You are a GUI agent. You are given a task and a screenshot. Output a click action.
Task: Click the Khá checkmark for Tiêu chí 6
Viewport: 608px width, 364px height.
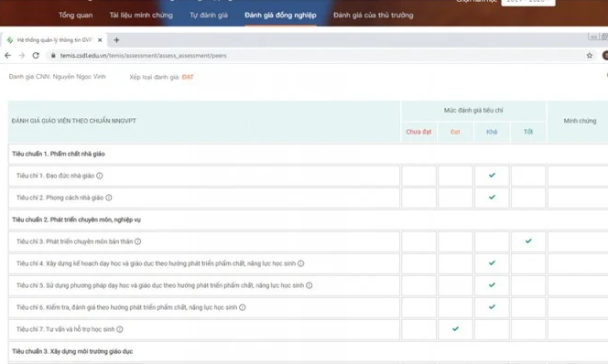492,306
